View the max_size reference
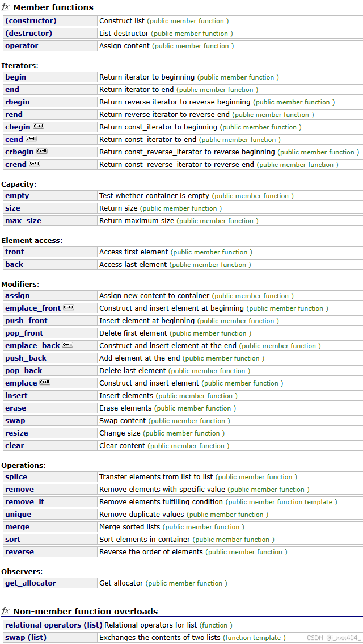 pos(23,221)
